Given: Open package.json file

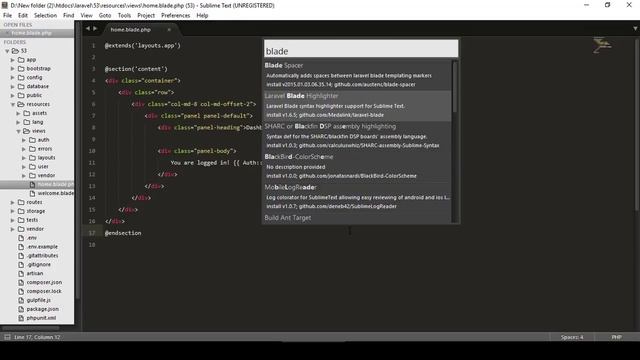Looking at the screenshot, I should click(42, 309).
